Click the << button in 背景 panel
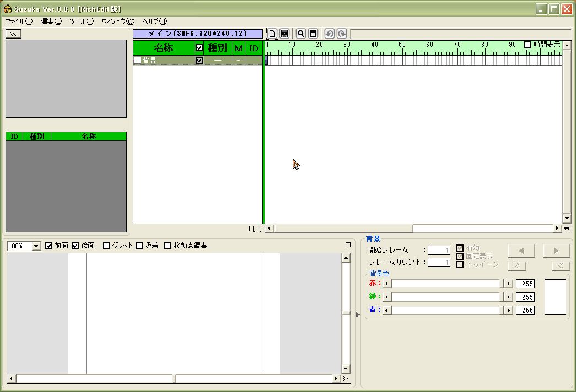Image resolution: width=576 pixels, height=392 pixels. point(561,265)
